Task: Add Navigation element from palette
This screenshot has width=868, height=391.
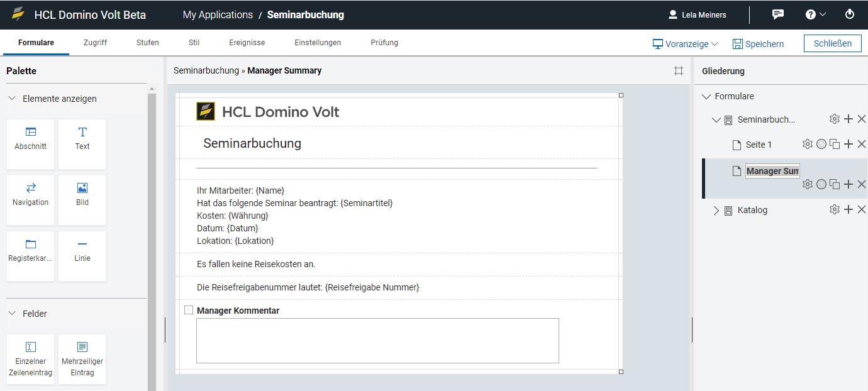Action: click(x=31, y=200)
